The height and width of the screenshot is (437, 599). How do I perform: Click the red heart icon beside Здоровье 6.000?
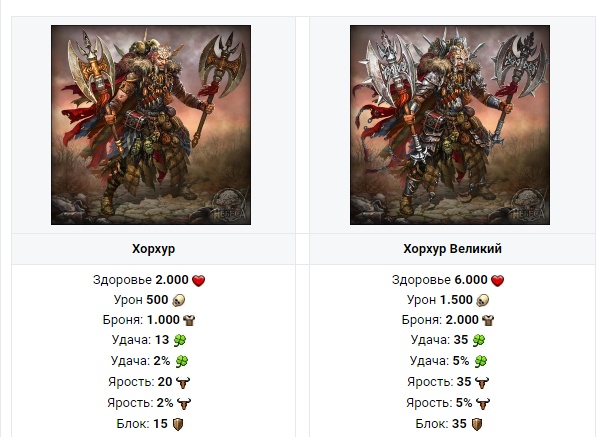coord(497,281)
